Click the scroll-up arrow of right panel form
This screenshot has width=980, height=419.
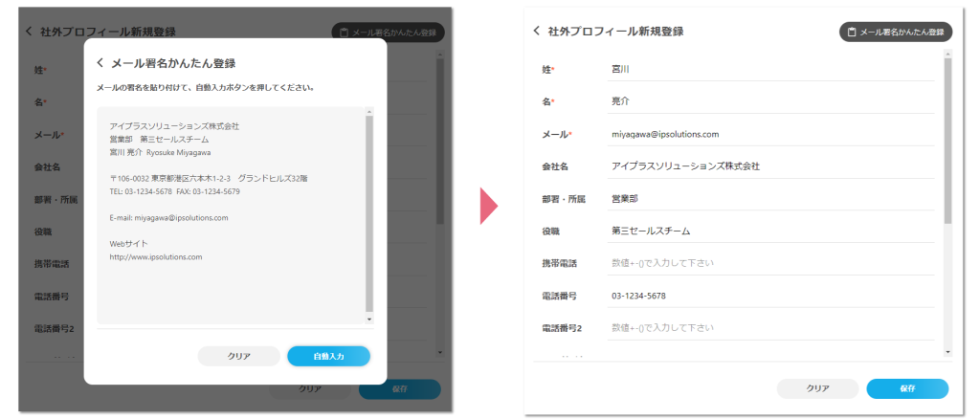pyautogui.click(x=947, y=55)
